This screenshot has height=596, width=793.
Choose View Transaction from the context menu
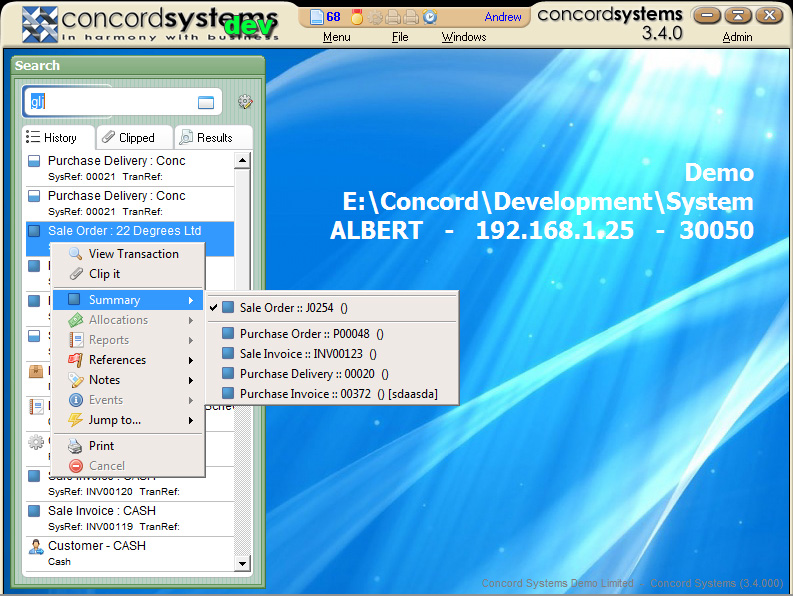133,254
